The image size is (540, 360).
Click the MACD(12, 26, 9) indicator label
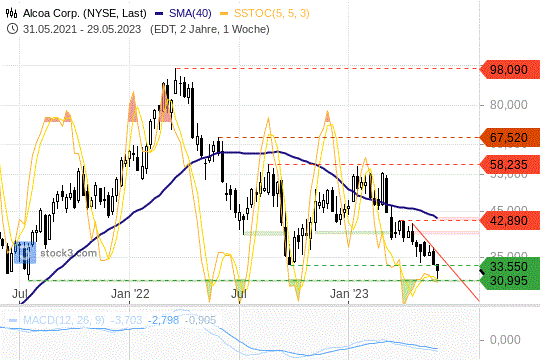(64, 320)
